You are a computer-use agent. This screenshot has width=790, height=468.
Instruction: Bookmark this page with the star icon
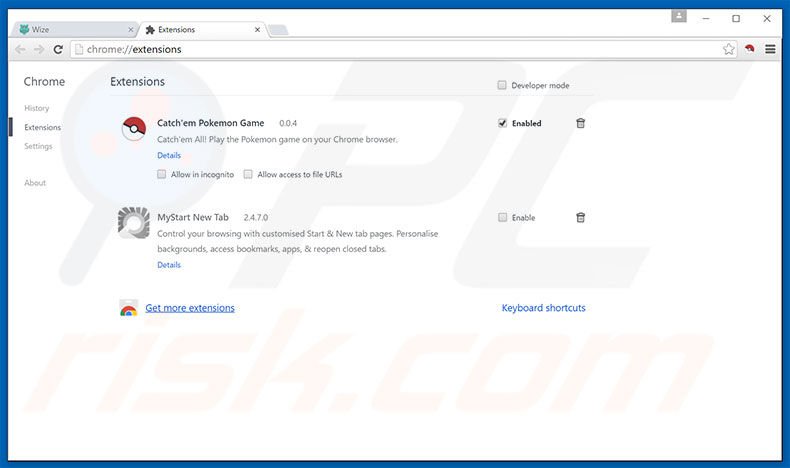pyautogui.click(x=729, y=49)
